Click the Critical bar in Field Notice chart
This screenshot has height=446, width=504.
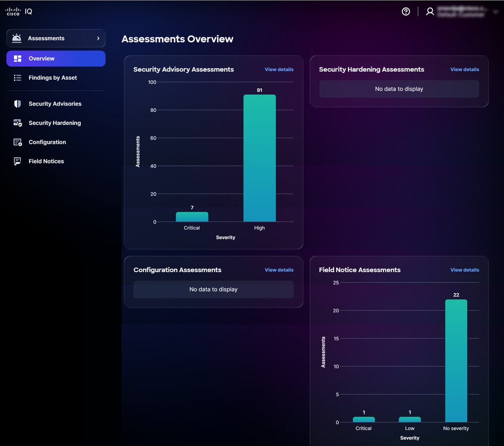click(x=364, y=419)
